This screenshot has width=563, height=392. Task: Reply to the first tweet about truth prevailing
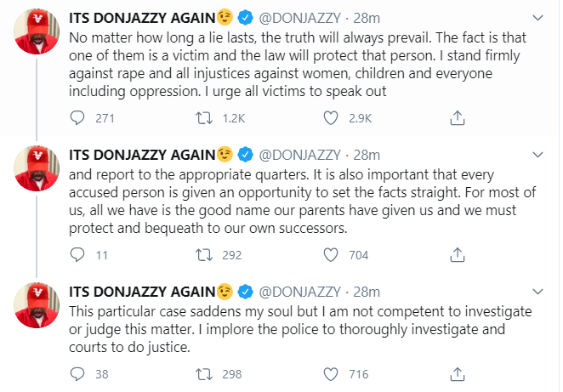pos(78,117)
